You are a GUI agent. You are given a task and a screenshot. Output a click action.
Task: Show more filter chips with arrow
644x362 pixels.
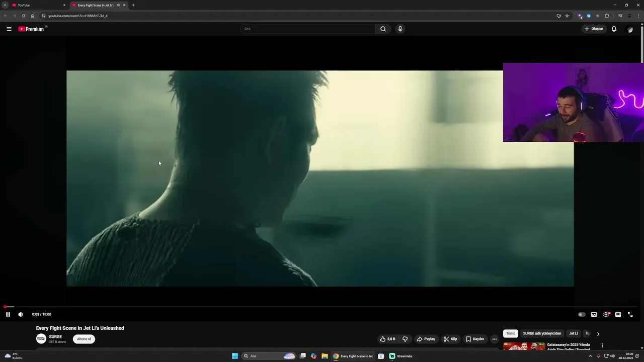pyautogui.click(x=598, y=334)
